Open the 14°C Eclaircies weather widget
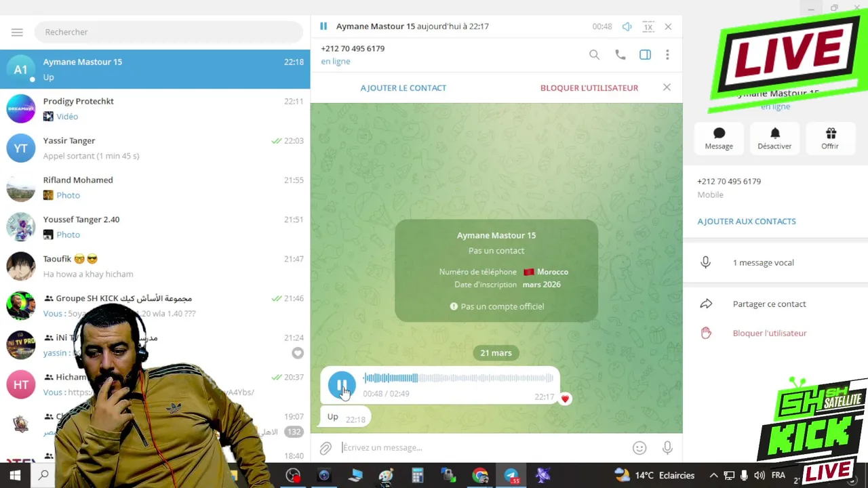The image size is (868, 488). pos(654,476)
